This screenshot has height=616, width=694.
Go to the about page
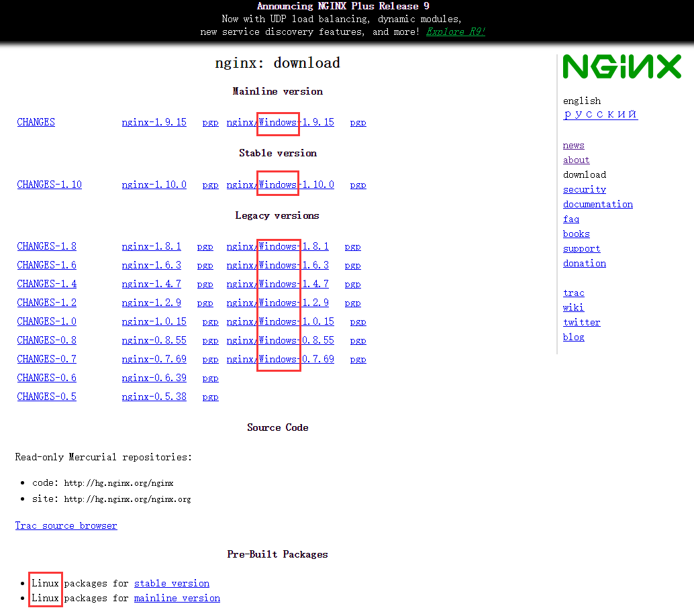click(x=577, y=160)
